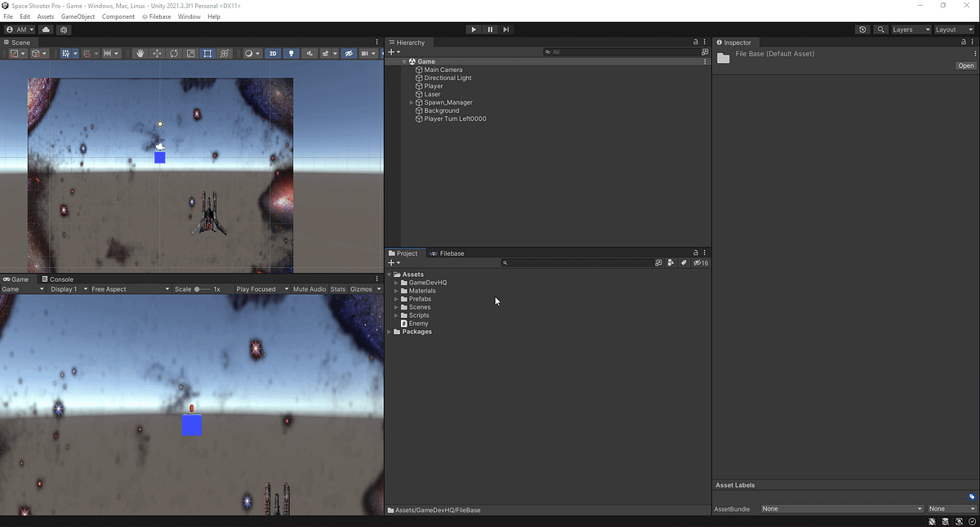
Task: Adjust the Game view Scale slider
Action: pyautogui.click(x=202, y=289)
